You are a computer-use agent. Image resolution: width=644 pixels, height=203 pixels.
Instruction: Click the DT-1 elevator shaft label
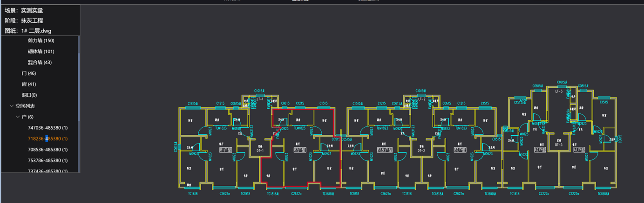tap(260, 151)
